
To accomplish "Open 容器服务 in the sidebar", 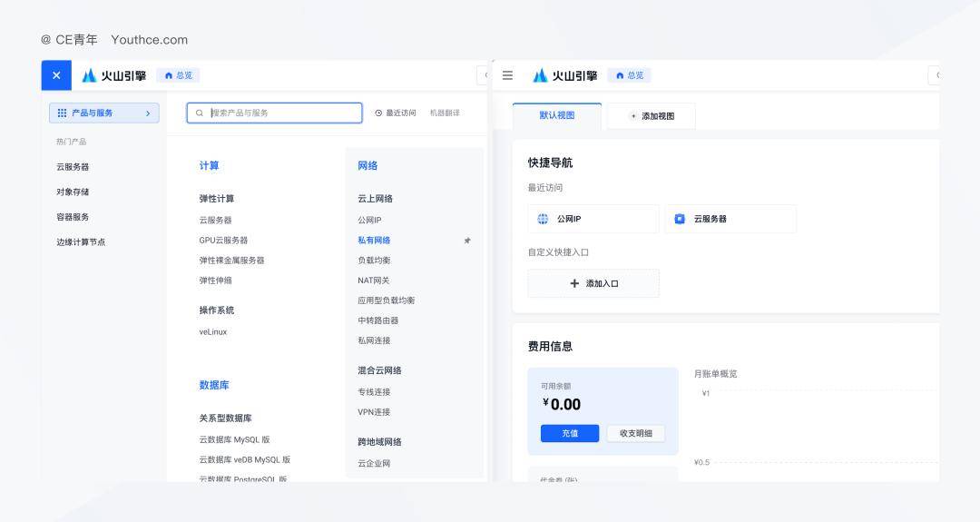I will point(73,217).
